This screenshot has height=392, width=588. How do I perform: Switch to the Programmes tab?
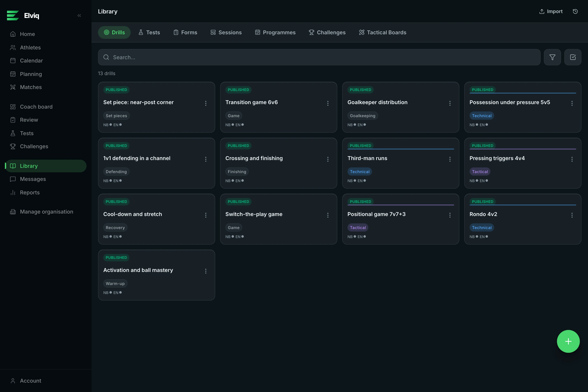coord(275,32)
